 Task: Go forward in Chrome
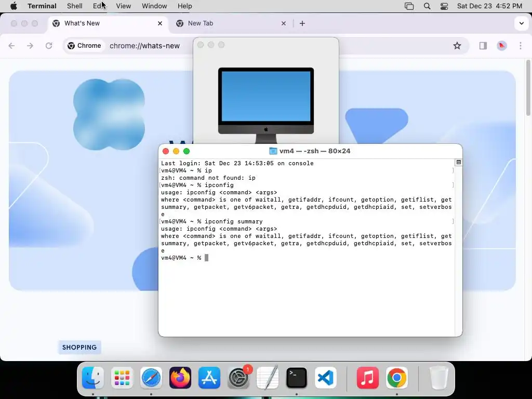(30, 46)
